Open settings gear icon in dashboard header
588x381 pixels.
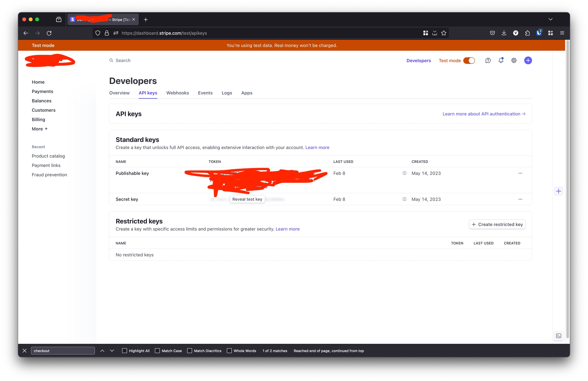(514, 61)
